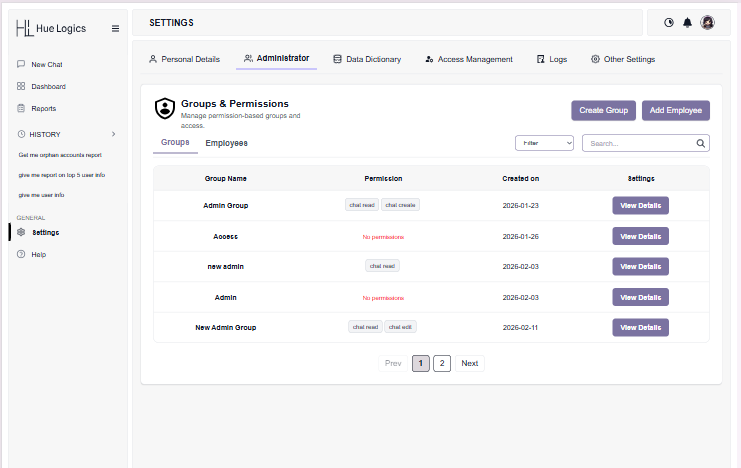This screenshot has height=468, width=741.
Task: Switch to the Data Dictionary tab
Action: [367, 59]
